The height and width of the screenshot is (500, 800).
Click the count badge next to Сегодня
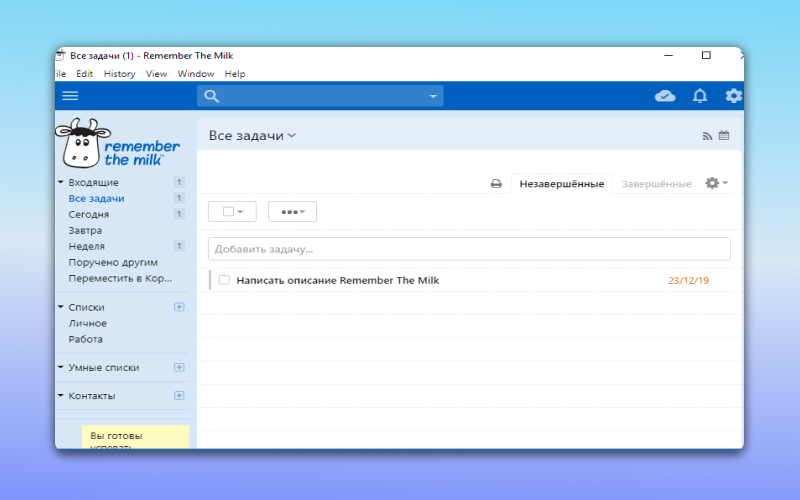click(179, 214)
